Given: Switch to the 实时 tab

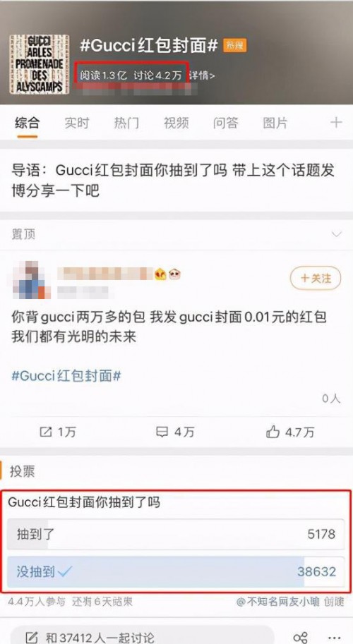Looking at the screenshot, I should point(76,123).
